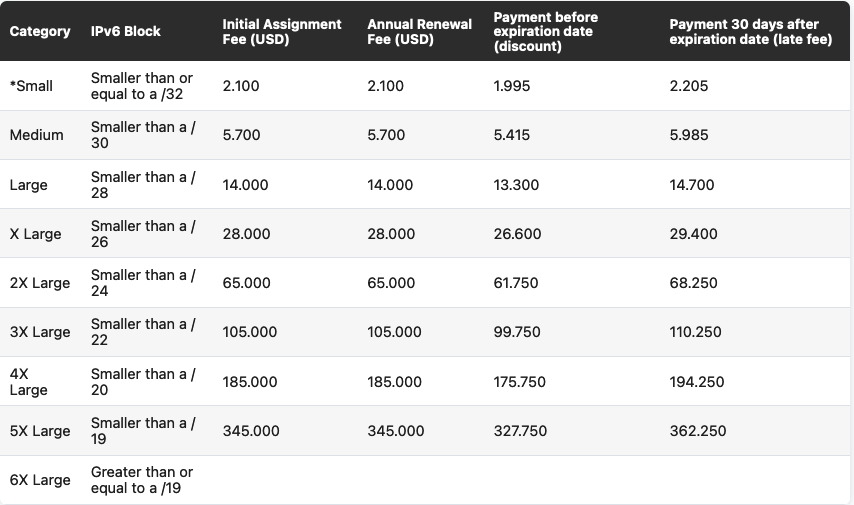The height and width of the screenshot is (505, 854).
Task: Click the 99.750 discount payment value
Action: coord(516,332)
